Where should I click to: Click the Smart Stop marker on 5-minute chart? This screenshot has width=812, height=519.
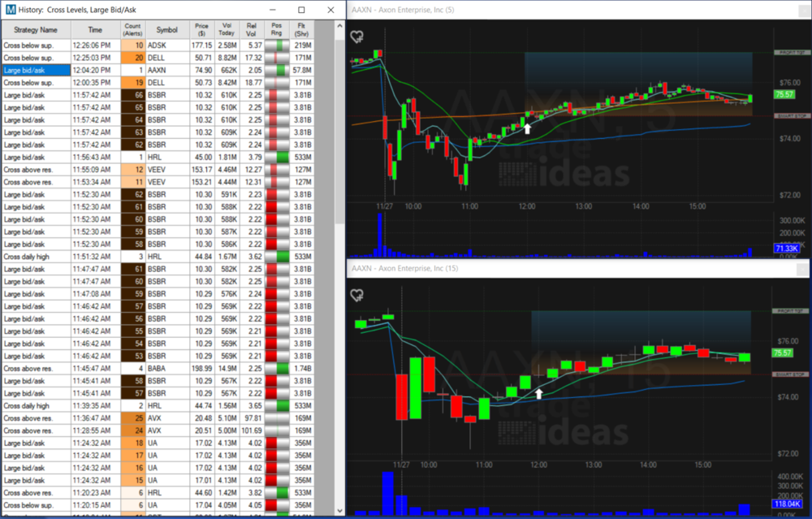tap(793, 116)
